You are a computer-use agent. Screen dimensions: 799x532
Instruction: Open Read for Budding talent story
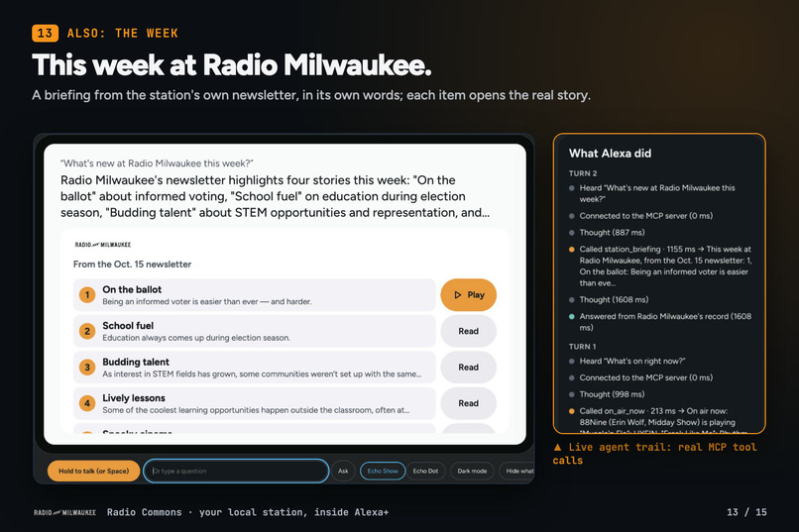[x=468, y=368]
